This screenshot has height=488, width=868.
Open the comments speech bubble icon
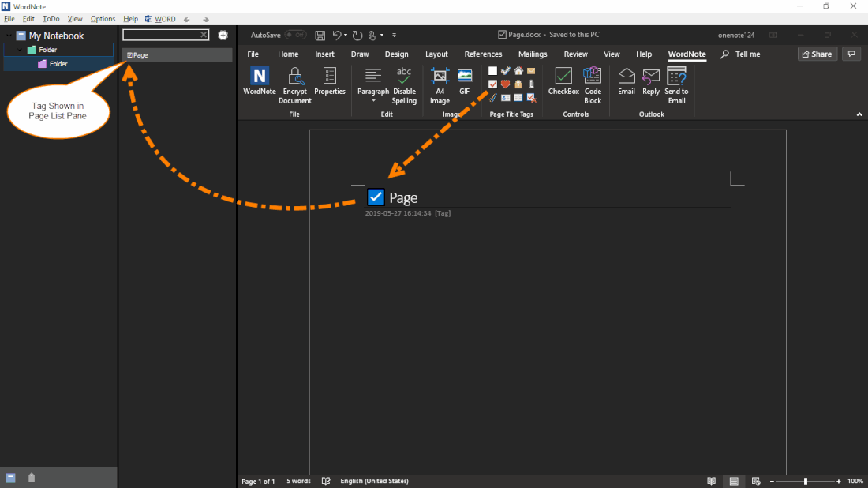point(851,54)
